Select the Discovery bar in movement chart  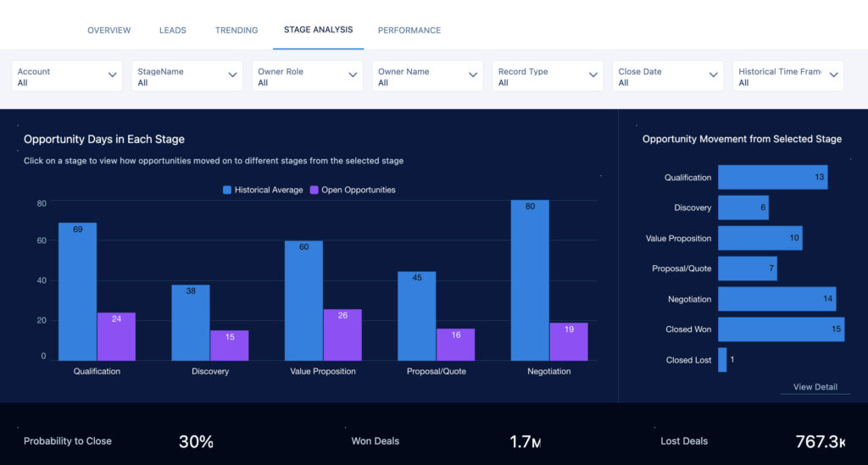point(743,208)
